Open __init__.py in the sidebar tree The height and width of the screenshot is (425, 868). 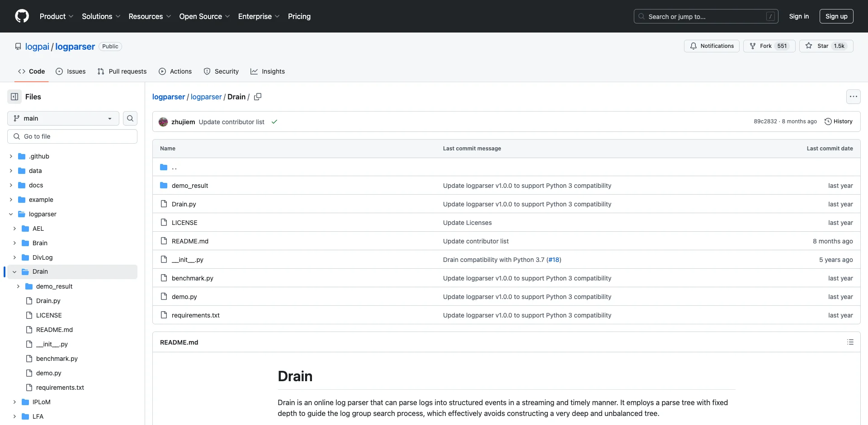coord(52,344)
